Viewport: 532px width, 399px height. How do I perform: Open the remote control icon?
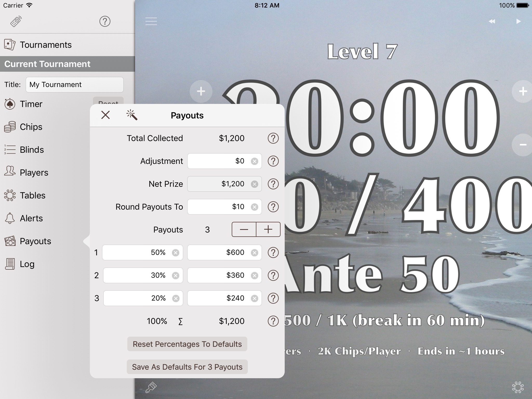(16, 21)
